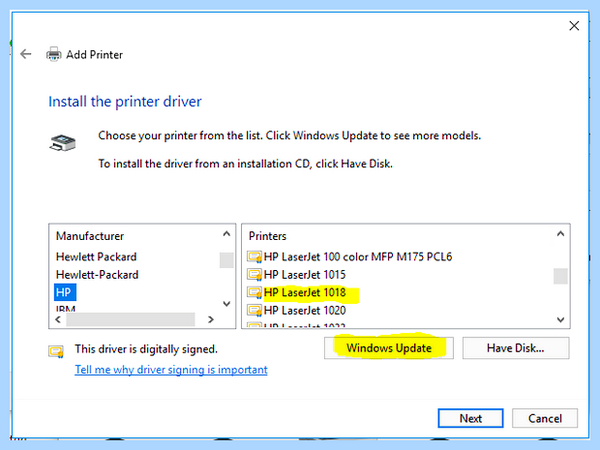Go back with the arrow beside Add Printer
Screen dimensions: 600x450
(26, 54)
